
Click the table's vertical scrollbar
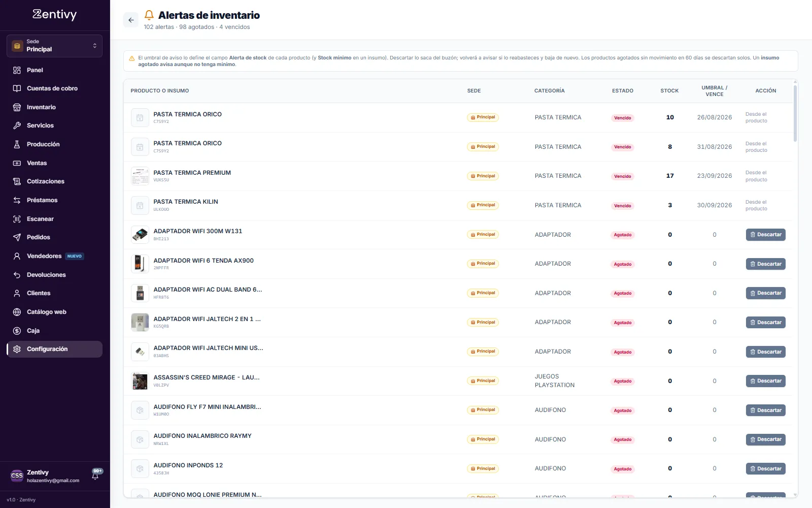click(x=795, y=113)
